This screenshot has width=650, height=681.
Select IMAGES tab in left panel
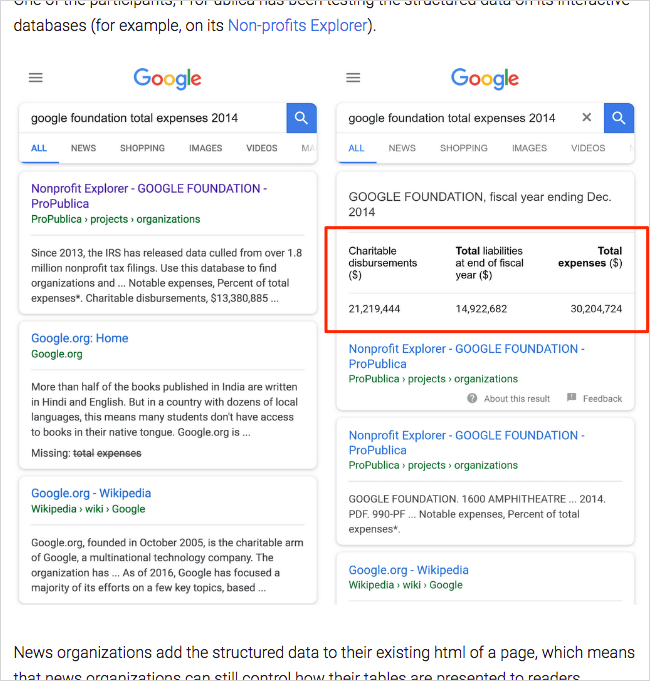tap(205, 148)
